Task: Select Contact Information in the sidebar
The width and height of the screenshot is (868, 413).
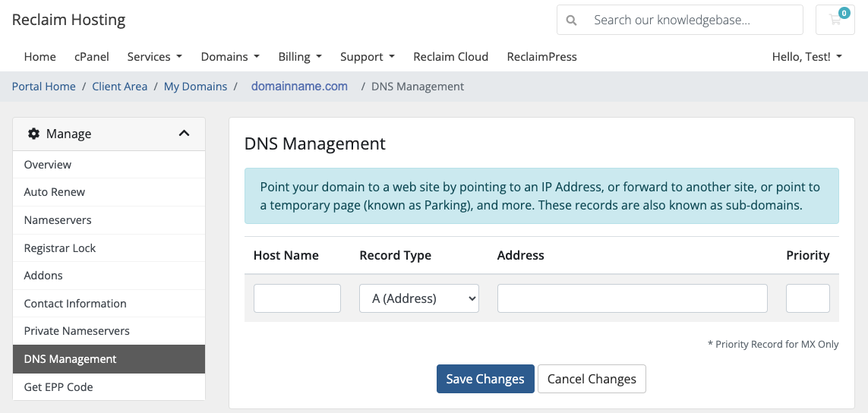Action: 109,303
